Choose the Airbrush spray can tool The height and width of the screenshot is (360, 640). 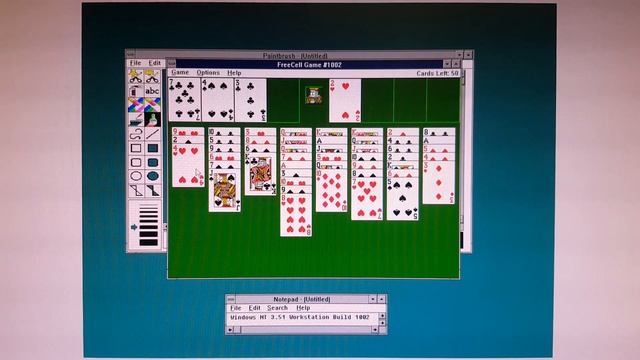click(x=136, y=91)
